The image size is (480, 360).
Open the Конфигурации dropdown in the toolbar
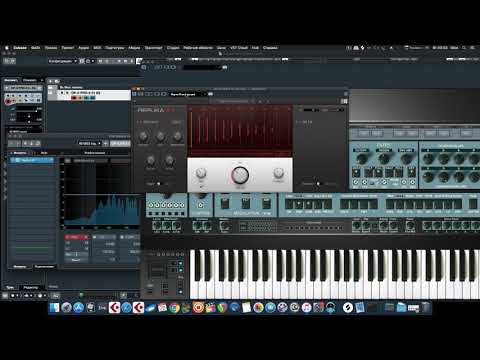pos(62,61)
